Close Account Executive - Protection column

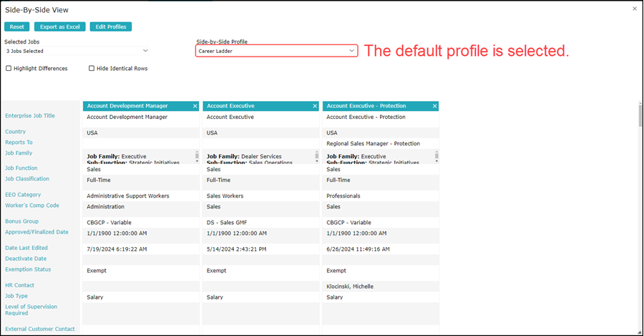pos(435,106)
